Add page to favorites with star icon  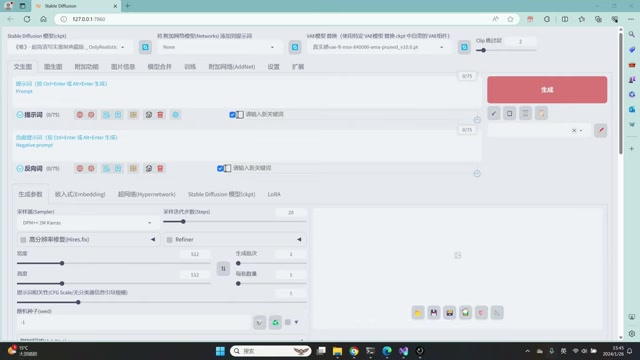510,19
